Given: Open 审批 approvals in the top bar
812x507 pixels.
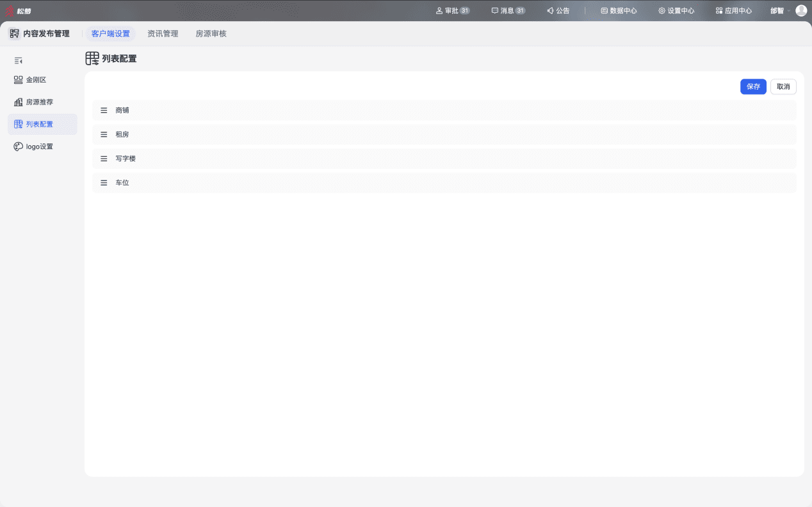Looking at the screenshot, I should pos(453,11).
